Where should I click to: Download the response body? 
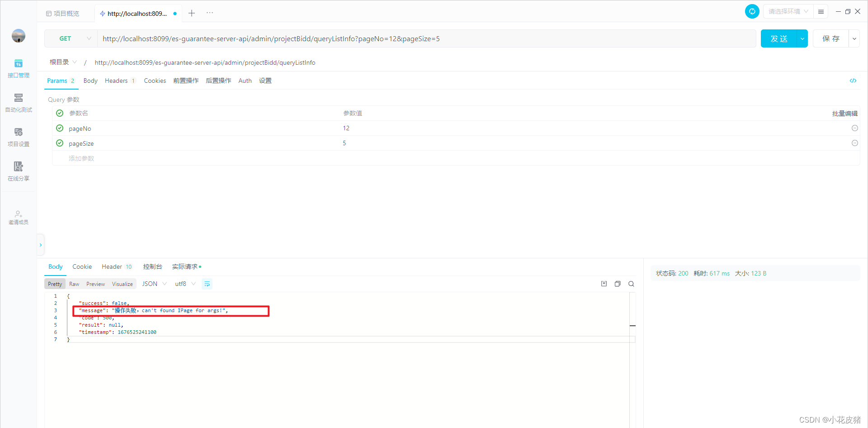click(604, 284)
